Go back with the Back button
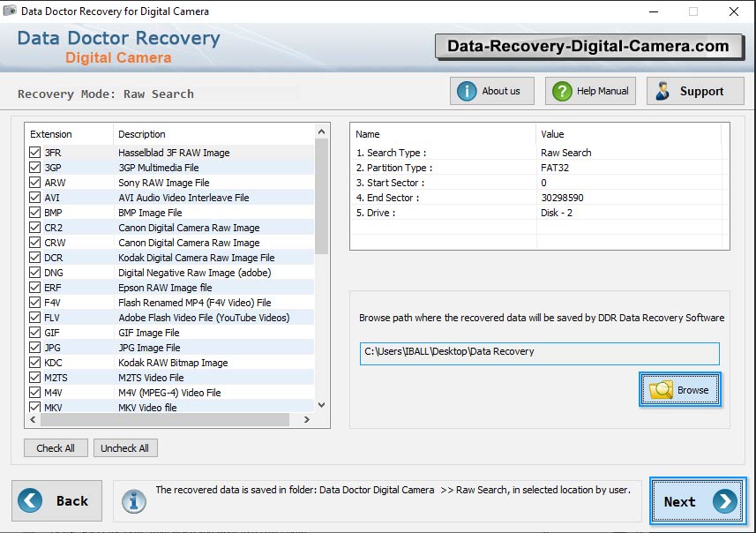The image size is (756, 533). [56, 500]
